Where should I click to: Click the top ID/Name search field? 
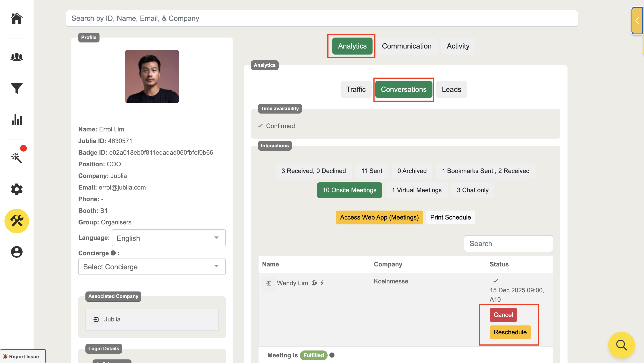(322, 18)
